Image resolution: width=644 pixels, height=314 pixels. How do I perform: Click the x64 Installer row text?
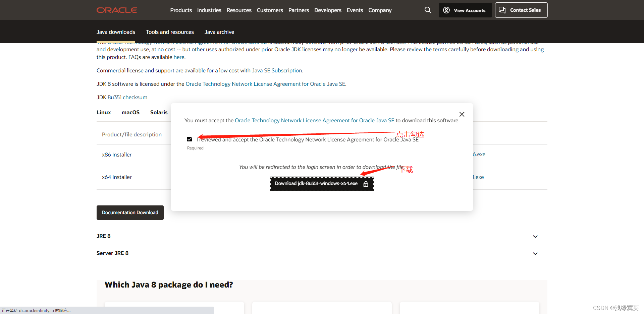[117, 177]
